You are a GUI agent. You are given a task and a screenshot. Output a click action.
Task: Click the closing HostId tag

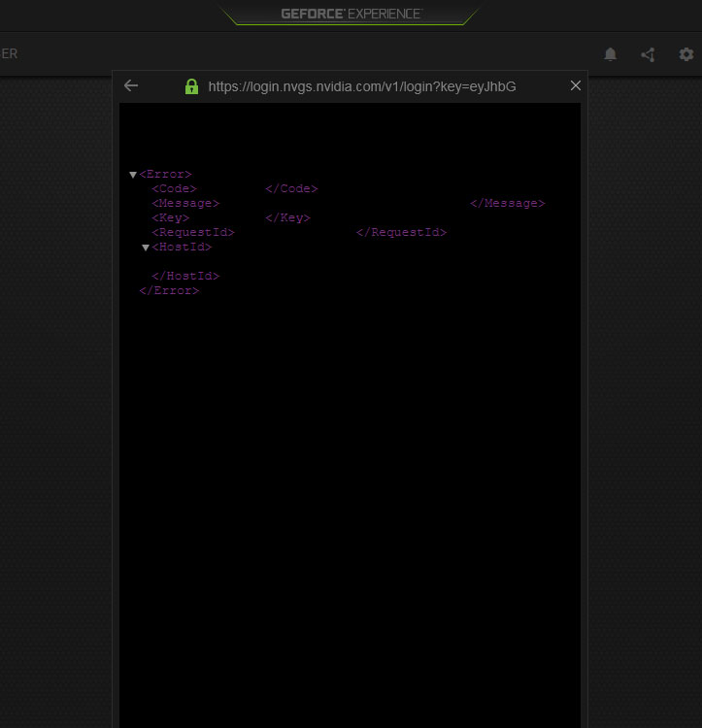[x=185, y=276]
